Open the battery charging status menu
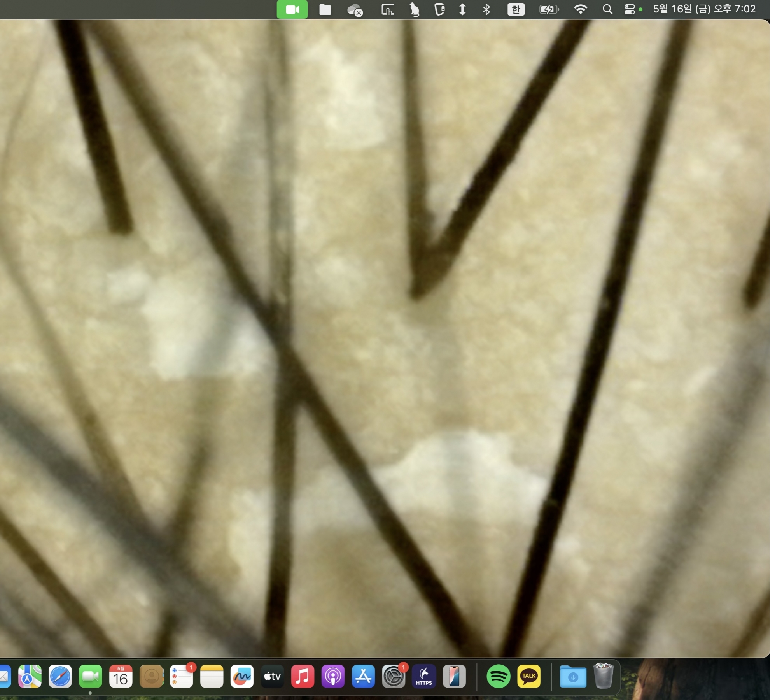 pyautogui.click(x=549, y=9)
